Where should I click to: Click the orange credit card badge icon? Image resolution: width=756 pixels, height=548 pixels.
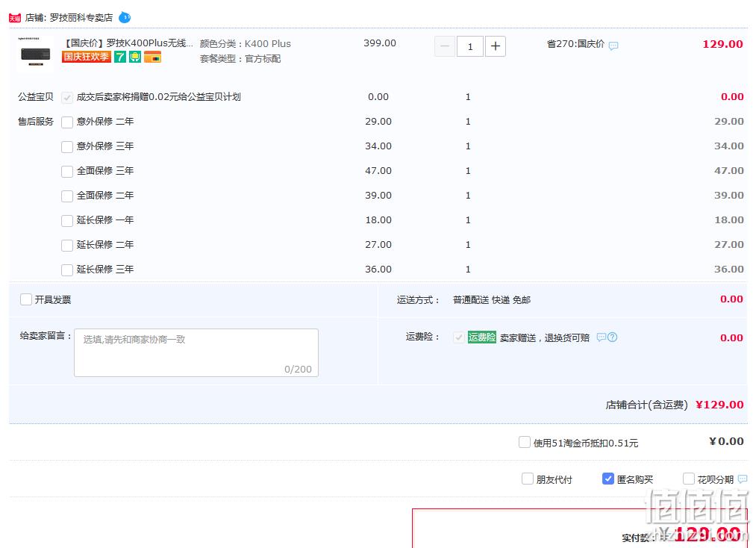point(152,57)
